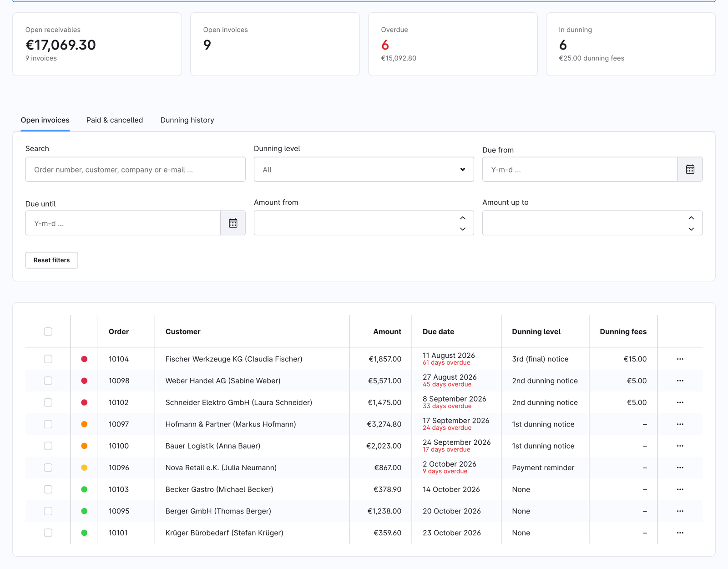Open actions menu for order 10101
This screenshot has height=569, width=728.
pyautogui.click(x=680, y=533)
